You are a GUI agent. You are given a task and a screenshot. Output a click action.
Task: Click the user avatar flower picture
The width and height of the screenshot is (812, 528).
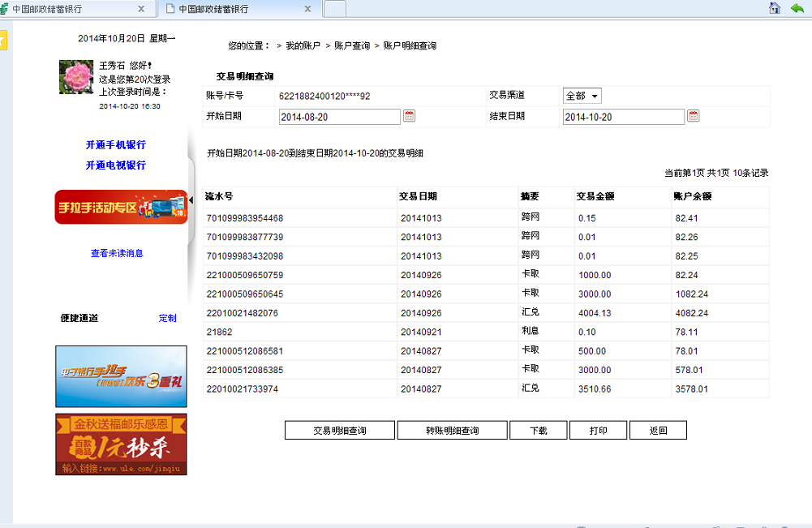tap(76, 77)
